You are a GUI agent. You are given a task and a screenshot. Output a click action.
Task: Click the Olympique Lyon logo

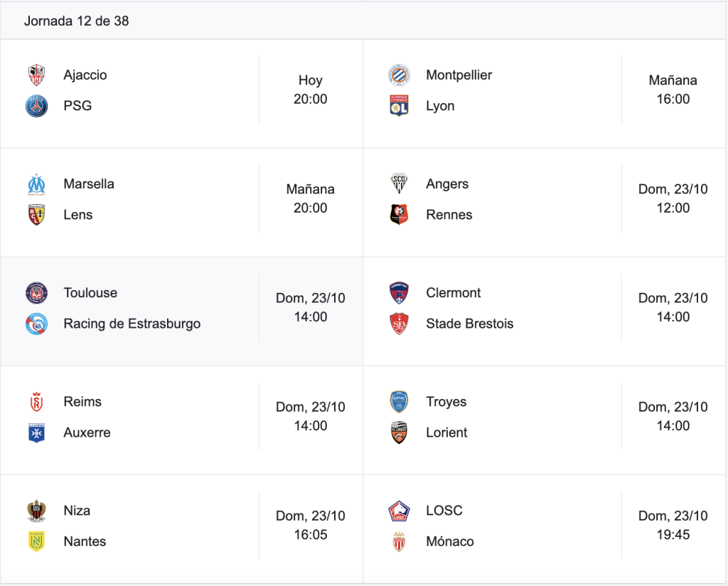(399, 106)
